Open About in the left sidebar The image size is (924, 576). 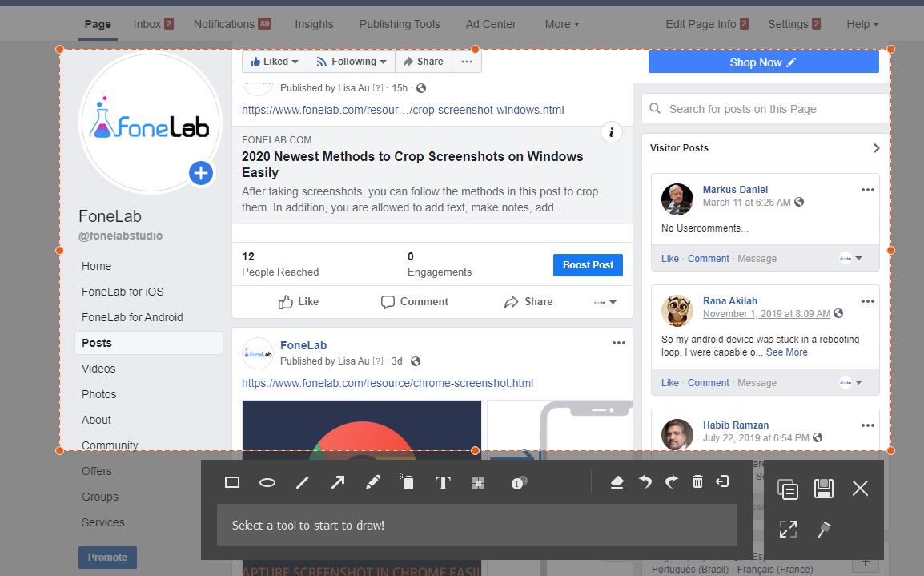click(96, 420)
